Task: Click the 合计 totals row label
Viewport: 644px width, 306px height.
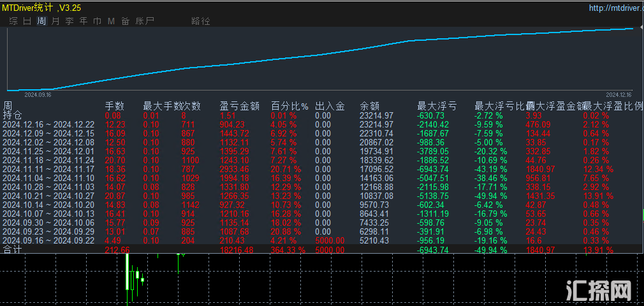Action: coord(12,250)
